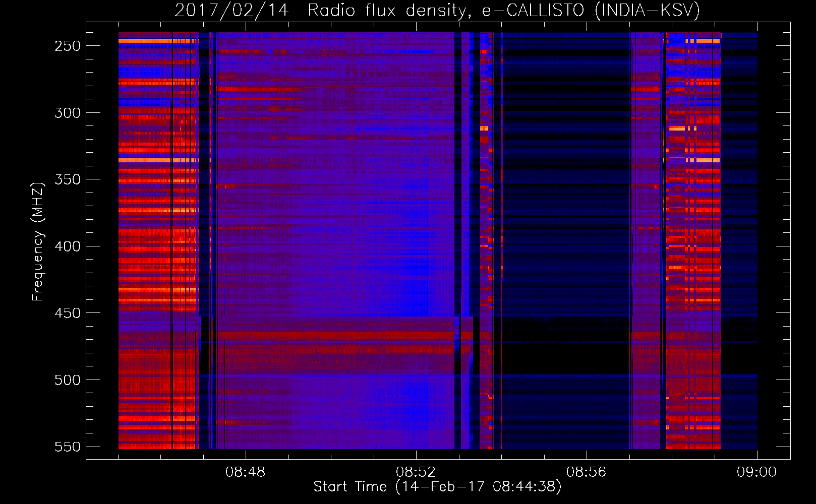
Task: Click the 500 frequency tick label
Action: pos(68,380)
